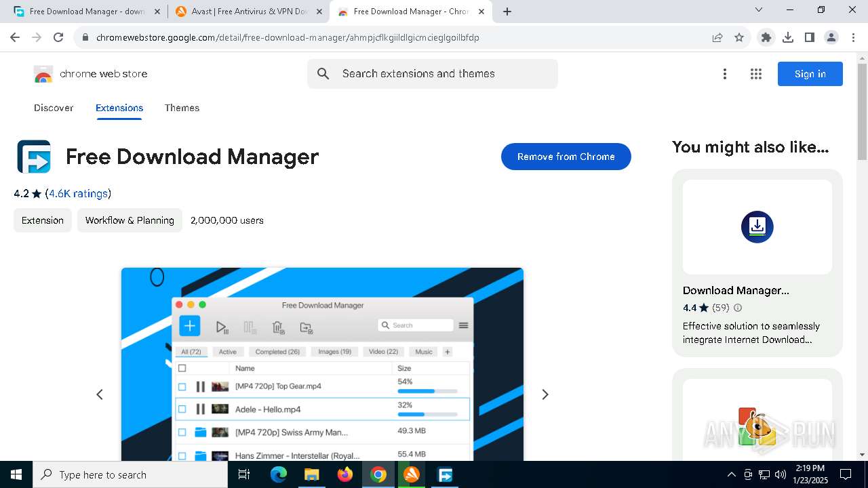Go back to the previous page
Screen dimensions: 868x488
[x=15, y=37]
